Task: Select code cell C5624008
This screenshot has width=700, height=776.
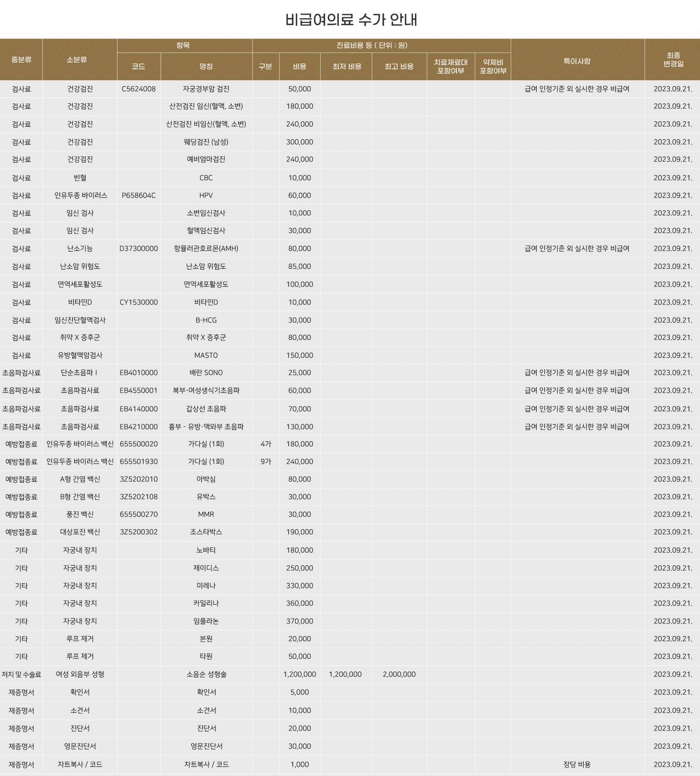Action: 139,89
